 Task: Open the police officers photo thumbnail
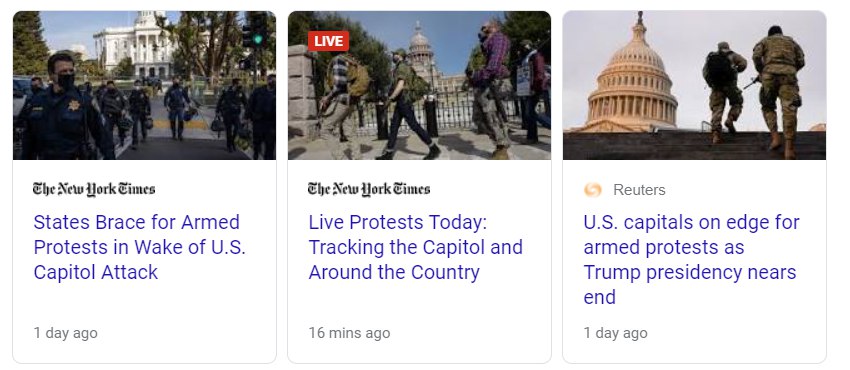point(144,85)
